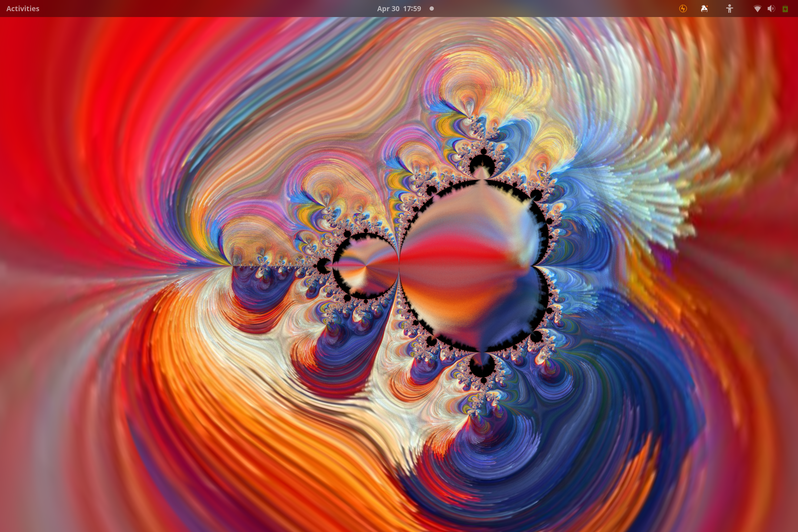The height and width of the screenshot is (532, 798).
Task: Click the notification dot beside the clock
Action: (431, 9)
